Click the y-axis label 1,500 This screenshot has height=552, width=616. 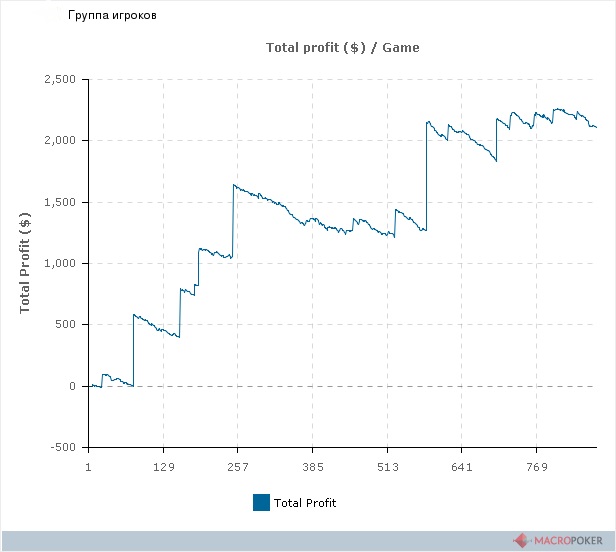tap(60, 202)
